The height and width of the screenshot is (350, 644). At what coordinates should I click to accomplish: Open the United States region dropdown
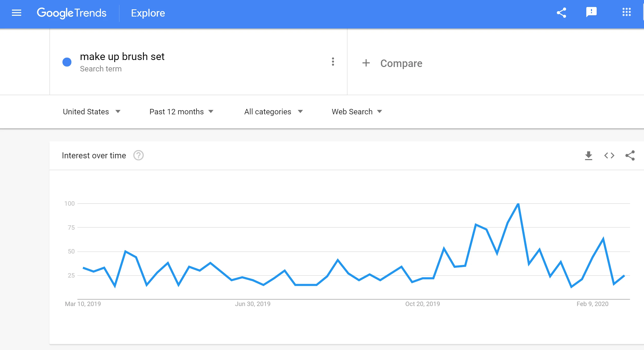click(x=92, y=111)
